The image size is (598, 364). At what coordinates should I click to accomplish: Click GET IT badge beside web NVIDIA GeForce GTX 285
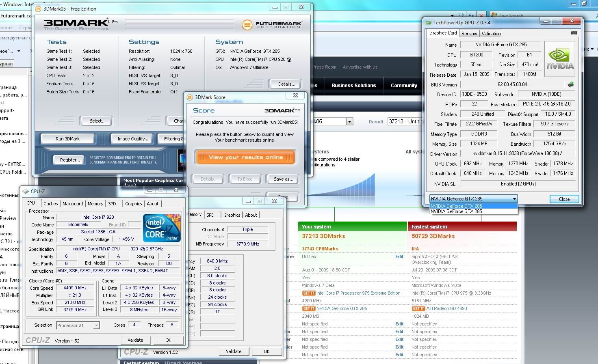tap(309, 308)
